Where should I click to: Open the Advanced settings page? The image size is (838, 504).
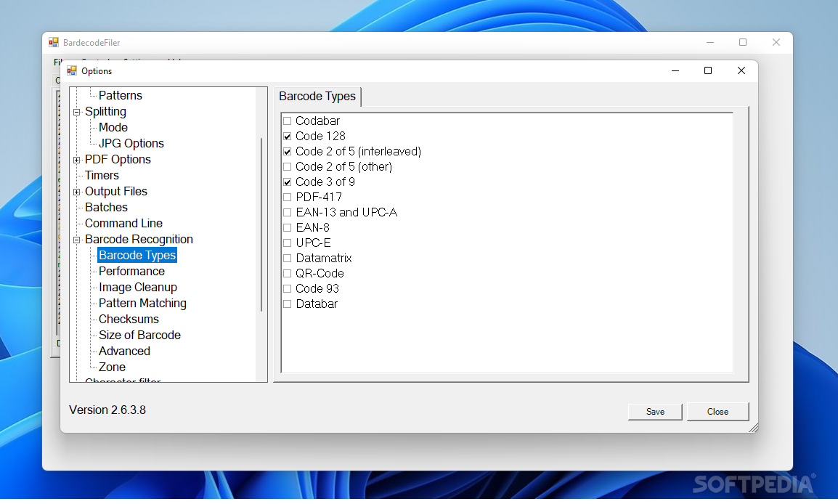coord(124,351)
